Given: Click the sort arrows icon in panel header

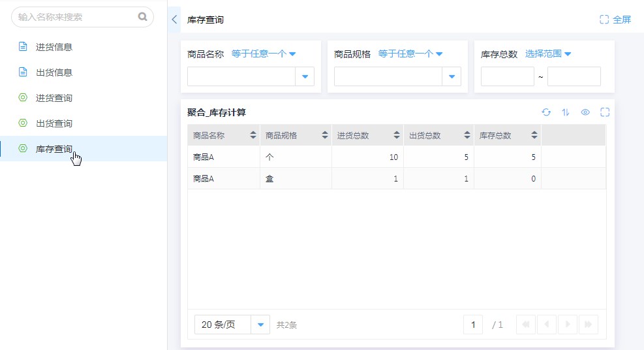Looking at the screenshot, I should [566, 112].
